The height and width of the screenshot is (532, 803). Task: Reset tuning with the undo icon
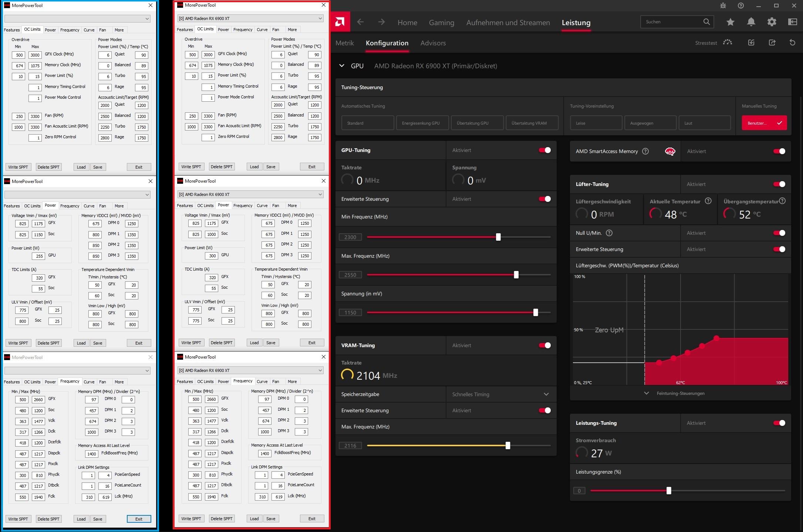click(x=792, y=43)
